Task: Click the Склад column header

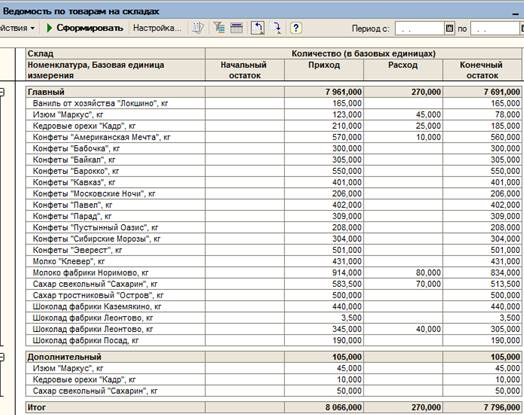Action: click(115, 53)
